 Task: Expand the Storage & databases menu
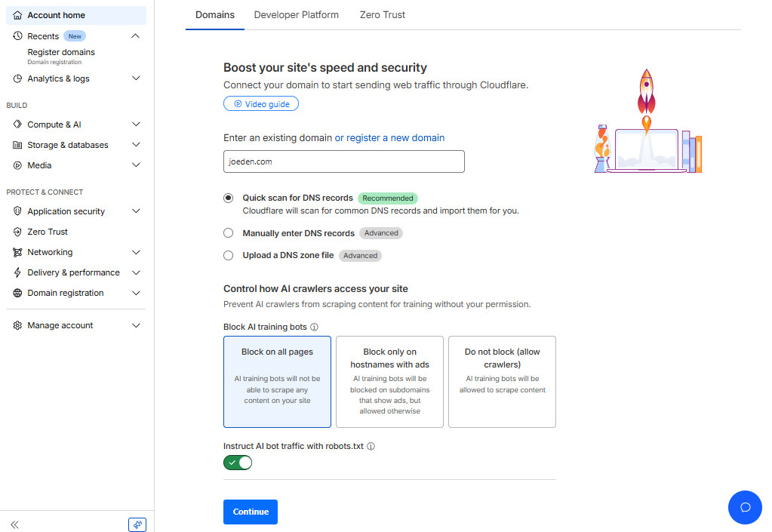[136, 145]
